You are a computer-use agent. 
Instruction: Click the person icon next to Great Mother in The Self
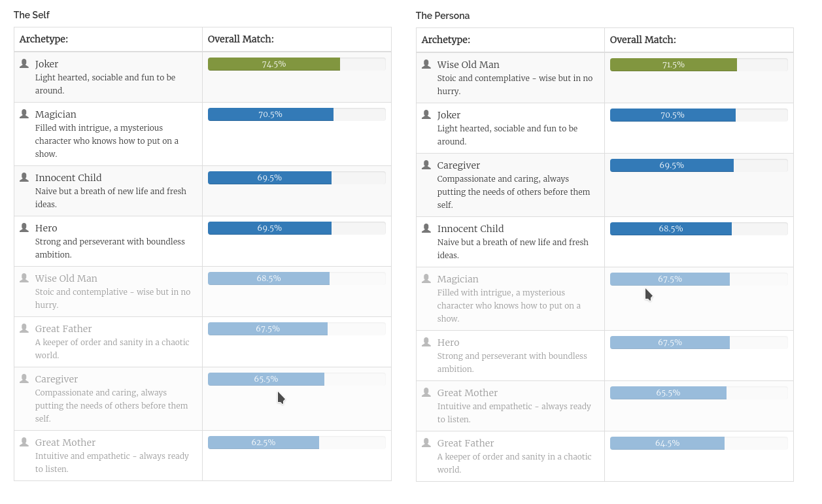(x=24, y=442)
